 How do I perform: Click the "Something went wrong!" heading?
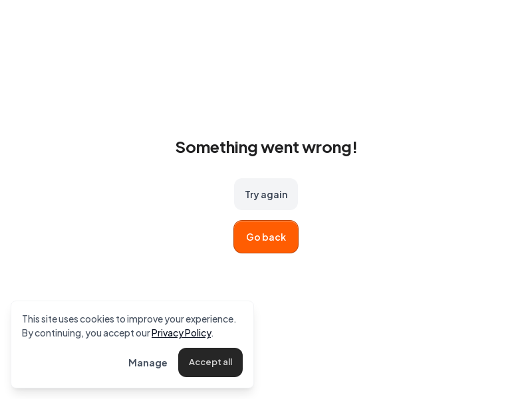pos(266,147)
